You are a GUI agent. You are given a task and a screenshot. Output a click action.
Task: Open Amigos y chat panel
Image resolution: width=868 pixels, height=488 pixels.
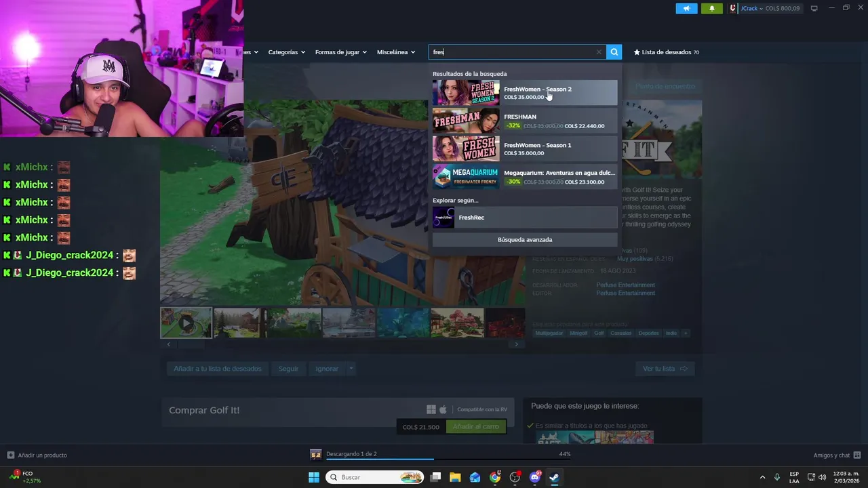837,455
